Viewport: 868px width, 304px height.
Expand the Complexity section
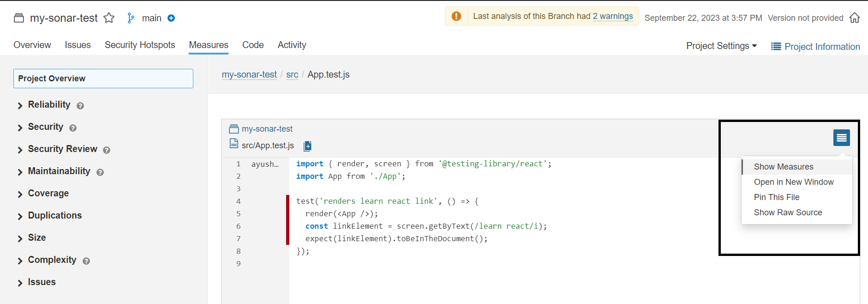pos(20,261)
